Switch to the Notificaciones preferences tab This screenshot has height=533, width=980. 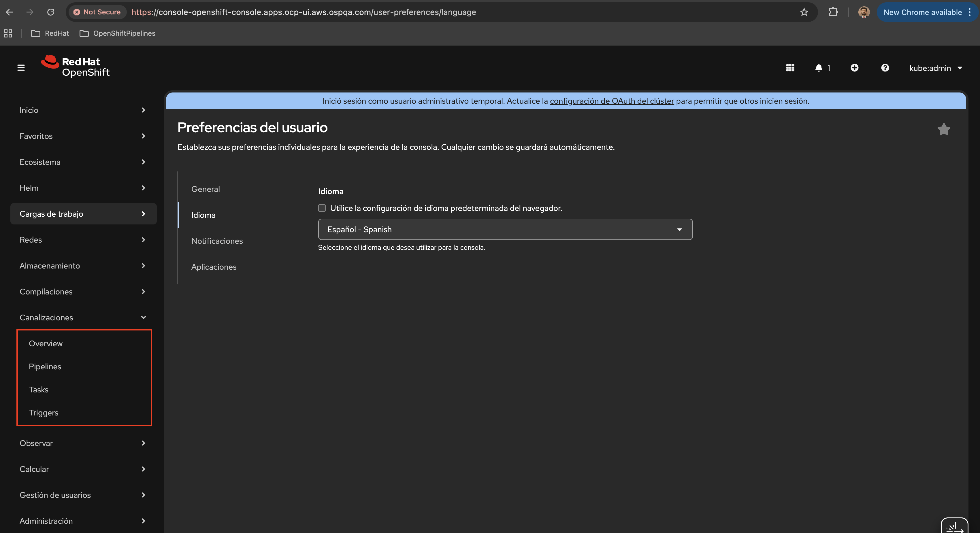(217, 241)
